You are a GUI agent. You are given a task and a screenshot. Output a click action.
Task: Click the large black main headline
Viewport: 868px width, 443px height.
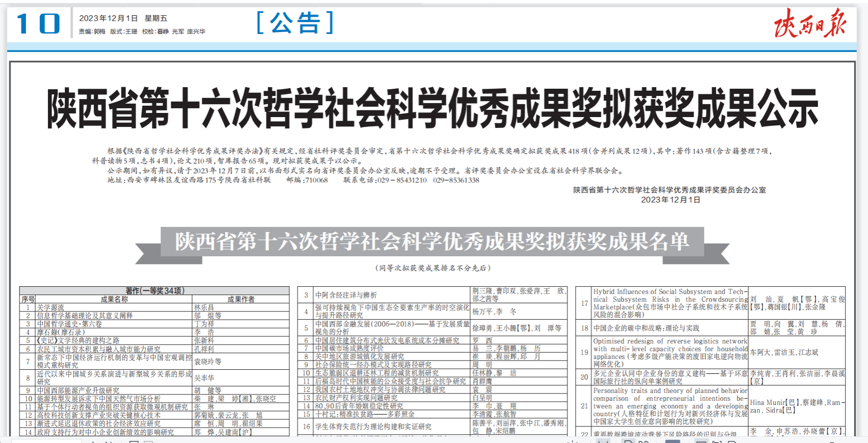[x=432, y=108]
